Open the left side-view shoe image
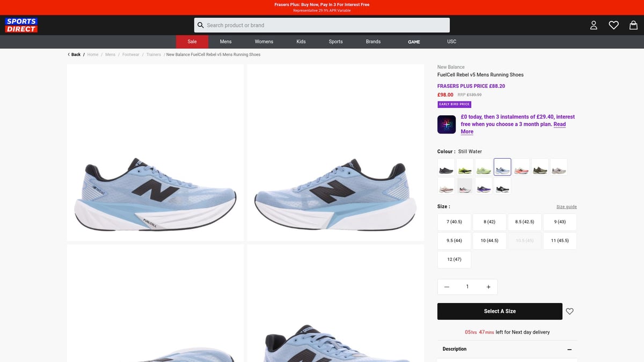Screen dimensions: 644x362 click(156, 153)
